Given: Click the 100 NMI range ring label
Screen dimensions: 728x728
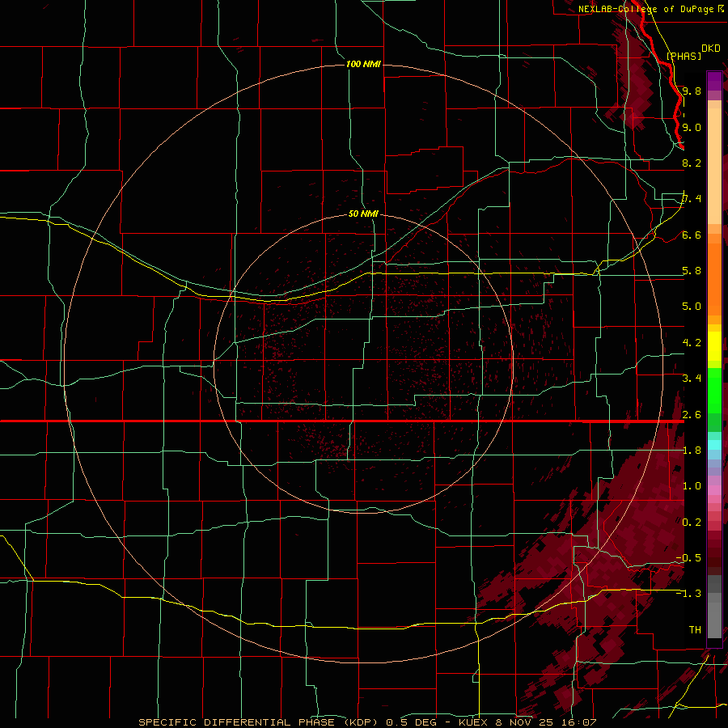Looking at the screenshot, I should (x=363, y=64).
